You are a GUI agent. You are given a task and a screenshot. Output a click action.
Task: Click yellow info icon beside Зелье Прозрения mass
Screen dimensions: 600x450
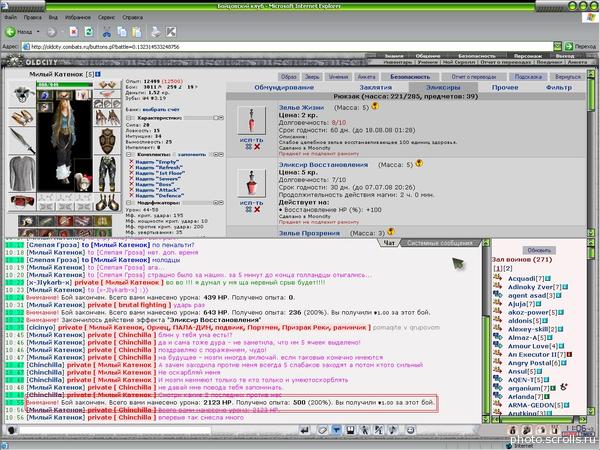[x=391, y=232]
